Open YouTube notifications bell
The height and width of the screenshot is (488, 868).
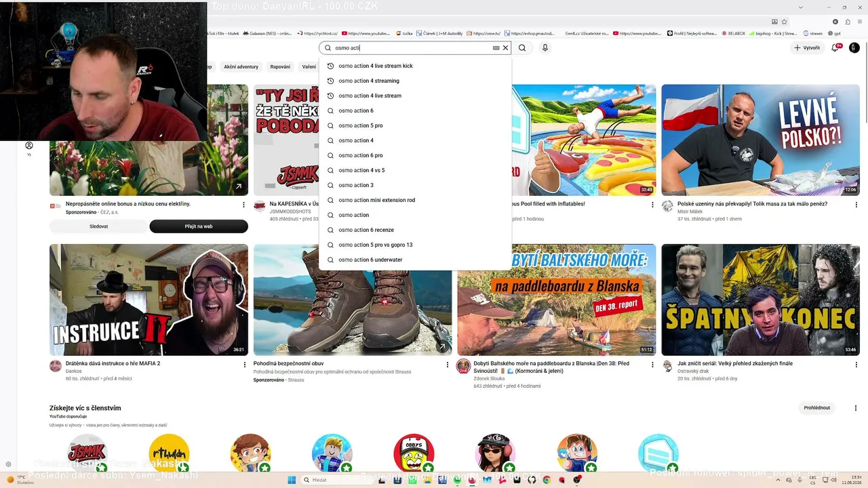835,48
